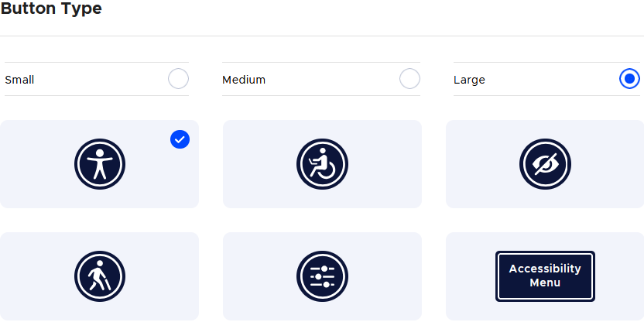Select the Small size radio button
Image resolution: width=644 pixels, height=322 pixels.
pos(178,79)
